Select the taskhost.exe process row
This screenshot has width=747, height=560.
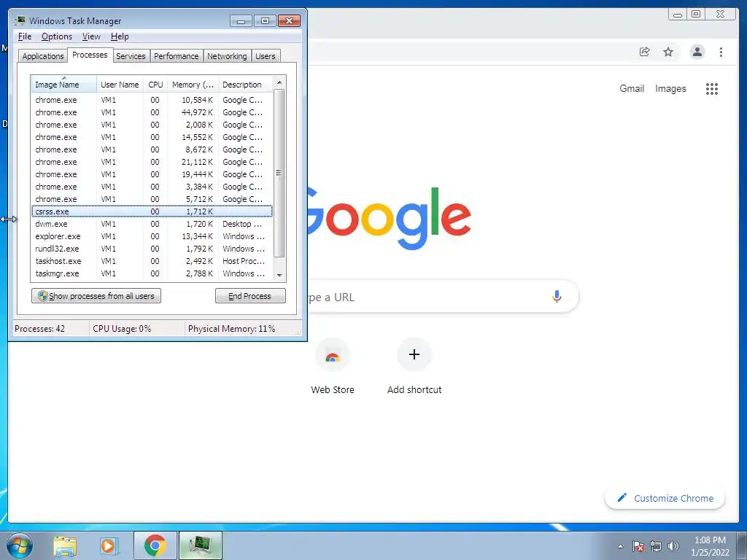pyautogui.click(x=152, y=261)
